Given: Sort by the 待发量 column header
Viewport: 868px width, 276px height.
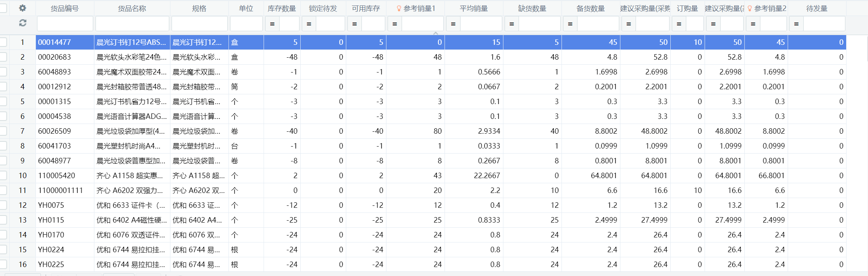Looking at the screenshot, I should [817, 9].
